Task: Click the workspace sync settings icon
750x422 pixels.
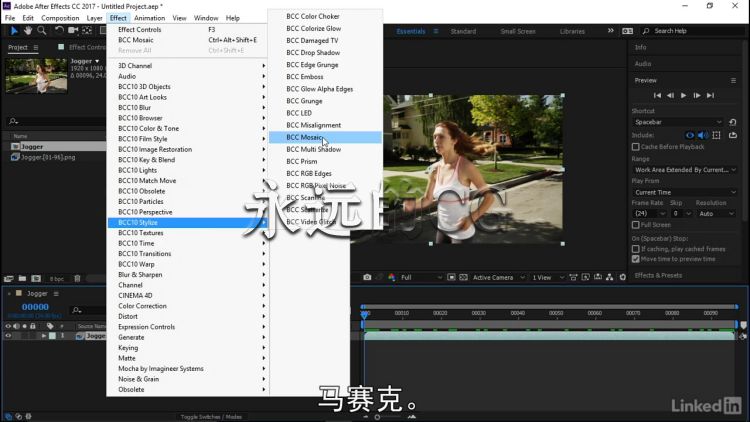Action: (628, 31)
